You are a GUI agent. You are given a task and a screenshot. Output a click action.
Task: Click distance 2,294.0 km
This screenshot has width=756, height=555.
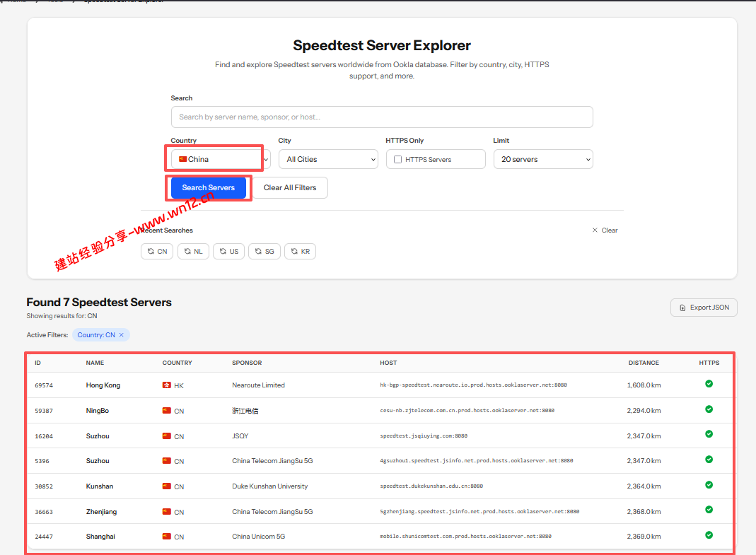tap(644, 411)
